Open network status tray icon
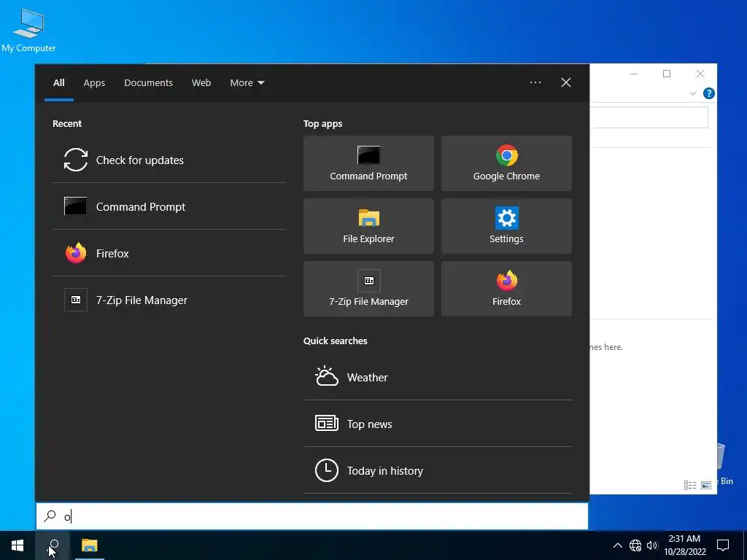This screenshot has height=560, width=747. pyautogui.click(x=635, y=545)
